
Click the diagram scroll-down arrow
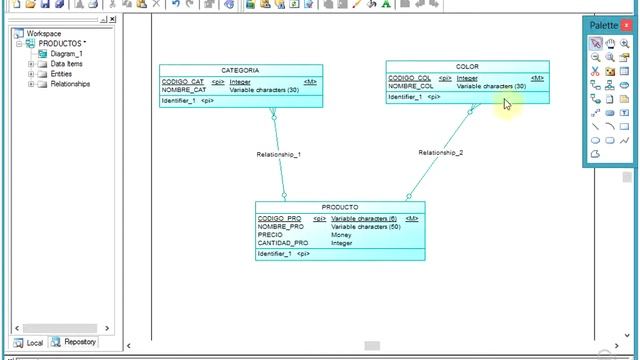[627, 336]
